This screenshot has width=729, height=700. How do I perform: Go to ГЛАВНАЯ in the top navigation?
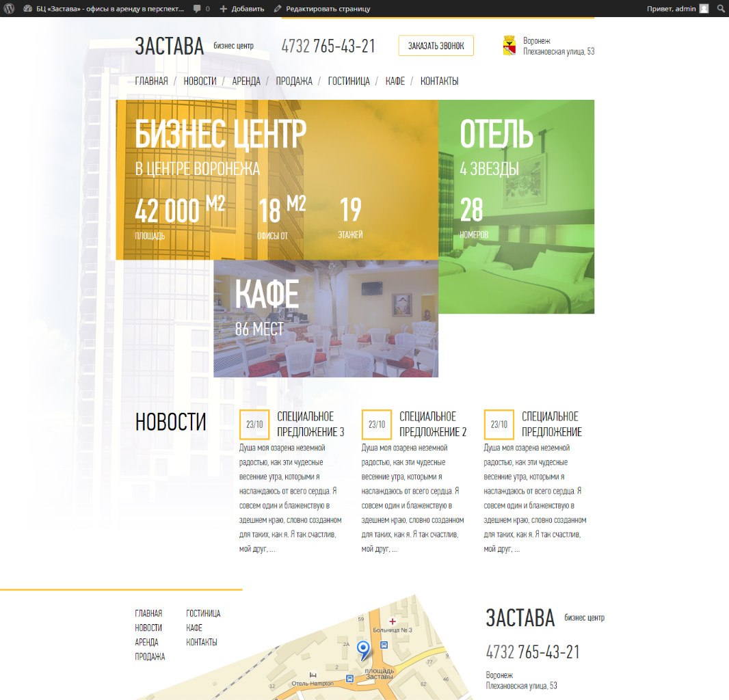pyautogui.click(x=152, y=81)
